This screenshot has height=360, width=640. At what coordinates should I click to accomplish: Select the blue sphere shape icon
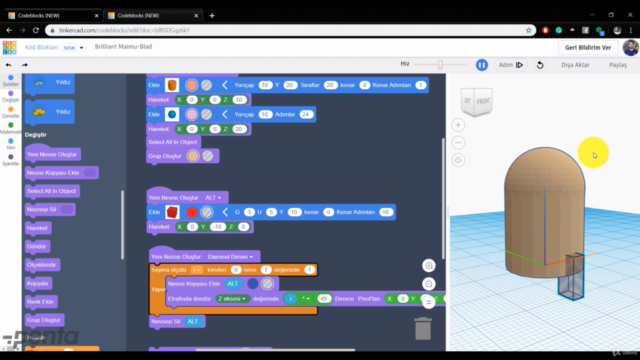(172, 114)
